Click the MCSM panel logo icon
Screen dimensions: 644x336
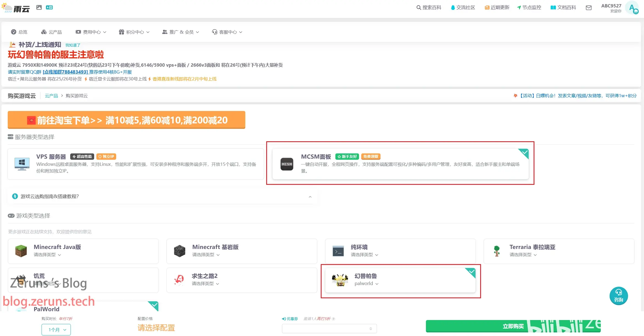point(287,164)
